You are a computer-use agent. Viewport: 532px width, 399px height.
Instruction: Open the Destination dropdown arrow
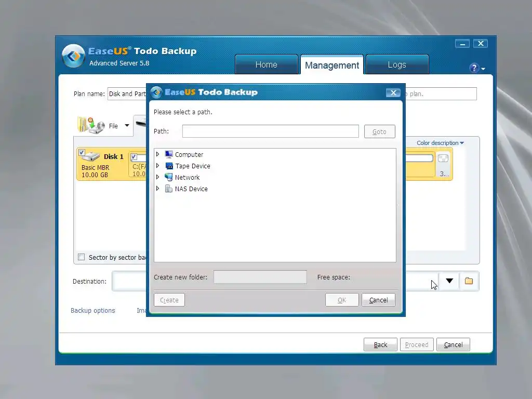(449, 281)
